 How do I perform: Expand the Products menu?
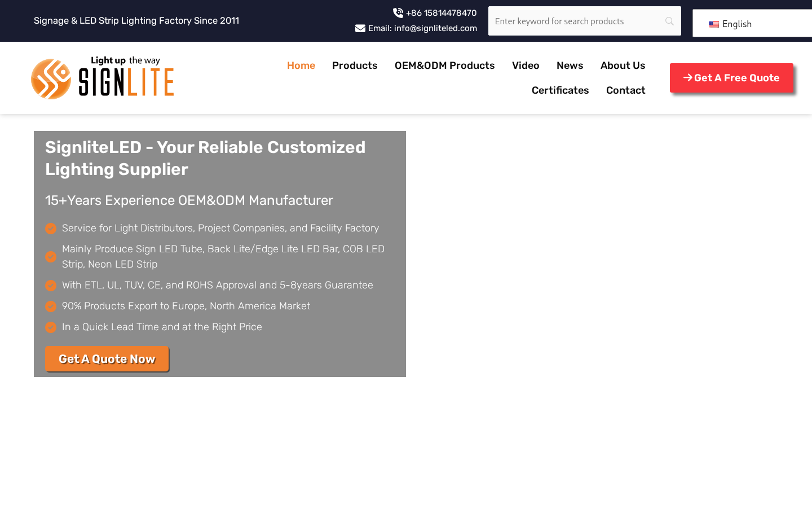355,65
